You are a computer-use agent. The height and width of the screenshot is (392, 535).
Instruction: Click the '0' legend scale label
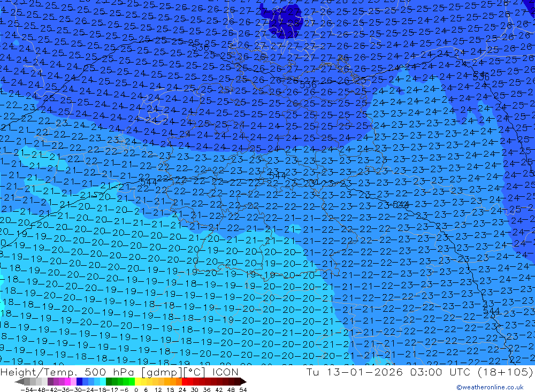(136, 390)
